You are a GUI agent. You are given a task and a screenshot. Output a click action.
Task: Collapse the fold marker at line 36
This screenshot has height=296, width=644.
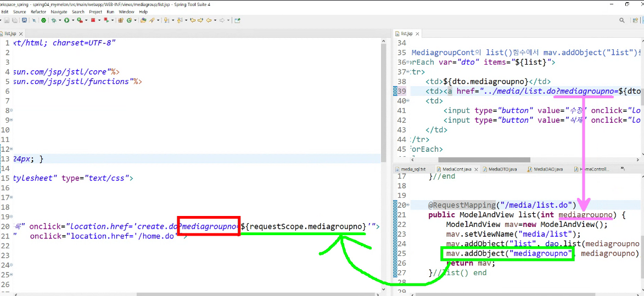coord(407,62)
